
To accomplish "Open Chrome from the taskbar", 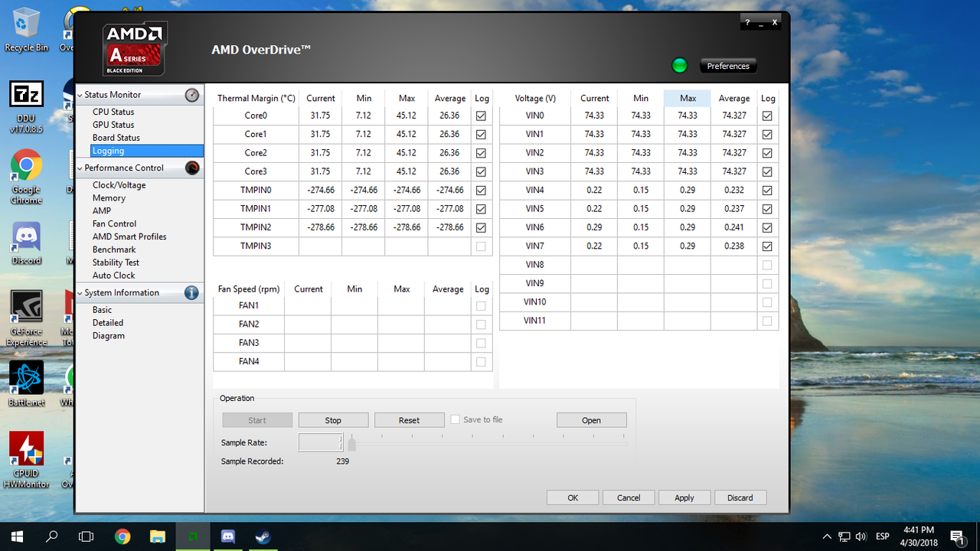I will [x=122, y=536].
